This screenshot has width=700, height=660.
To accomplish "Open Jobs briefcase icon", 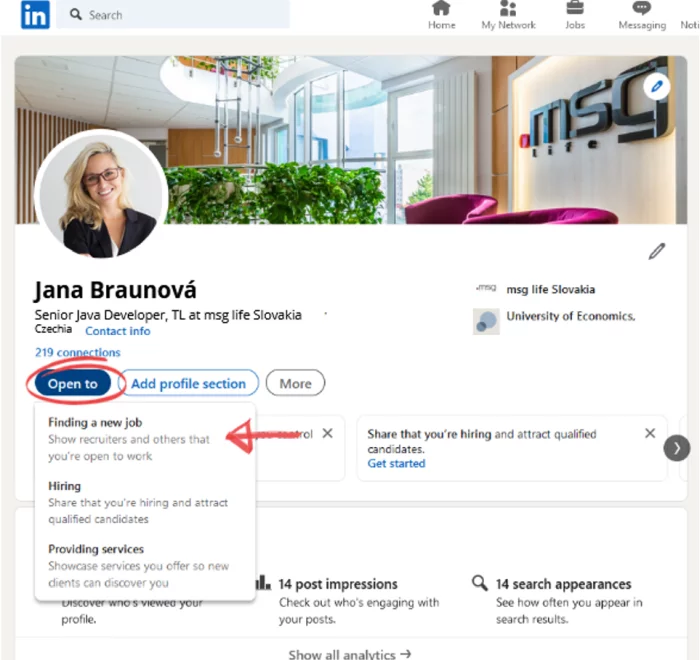I will (x=575, y=8).
